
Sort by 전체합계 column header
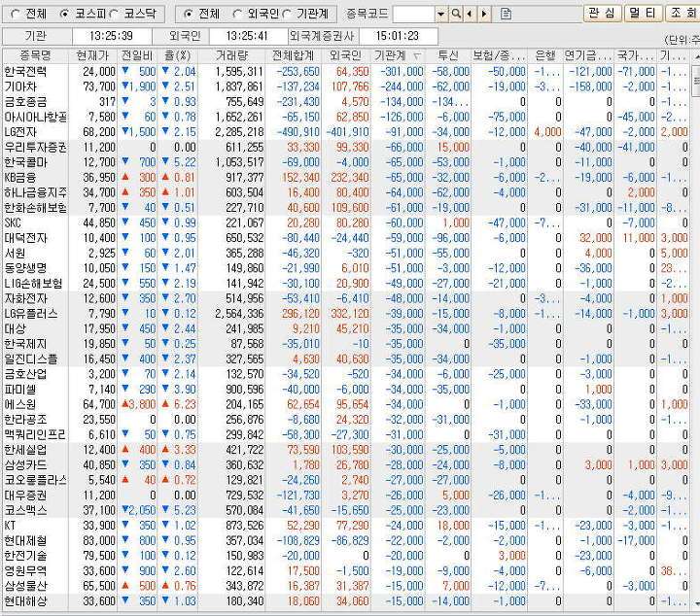pos(294,55)
